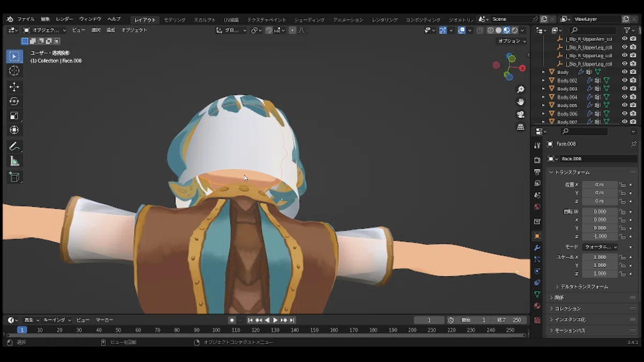
Task: Open the Scene properties tab
Action: (537, 195)
